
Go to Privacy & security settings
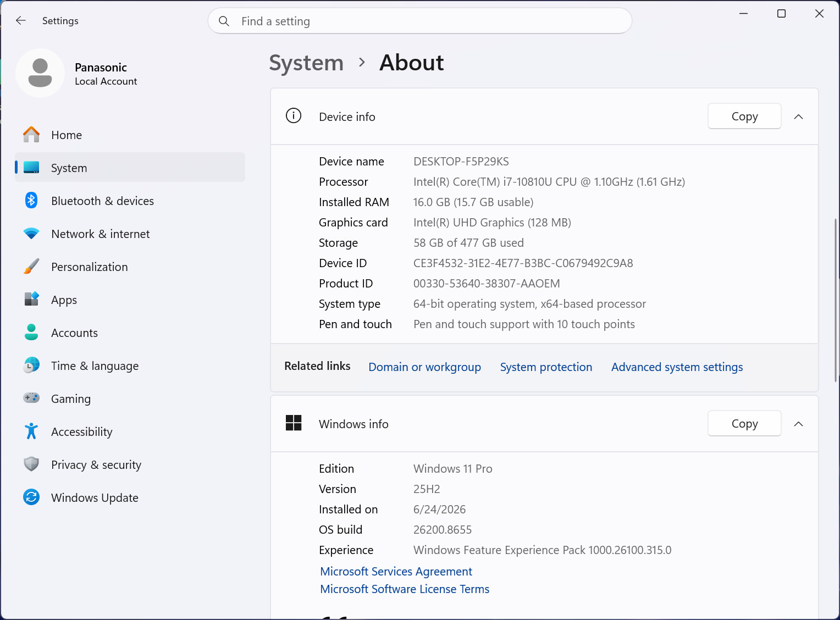(x=130, y=464)
